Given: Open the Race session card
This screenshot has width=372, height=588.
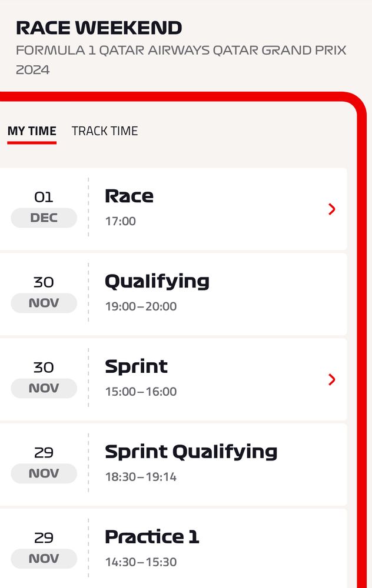Looking at the screenshot, I should [x=174, y=209].
